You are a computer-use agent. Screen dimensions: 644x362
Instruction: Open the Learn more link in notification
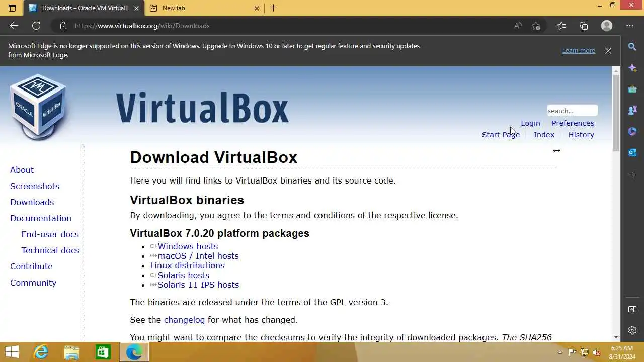[x=579, y=51]
